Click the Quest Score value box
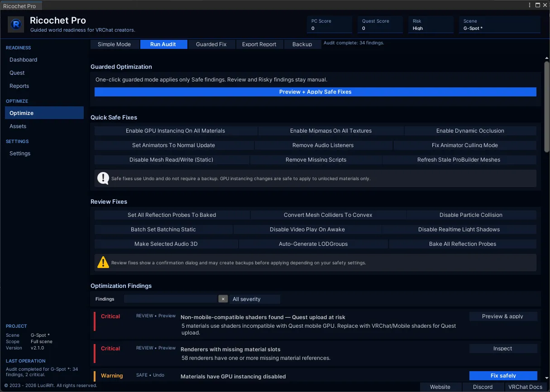 [380, 24]
